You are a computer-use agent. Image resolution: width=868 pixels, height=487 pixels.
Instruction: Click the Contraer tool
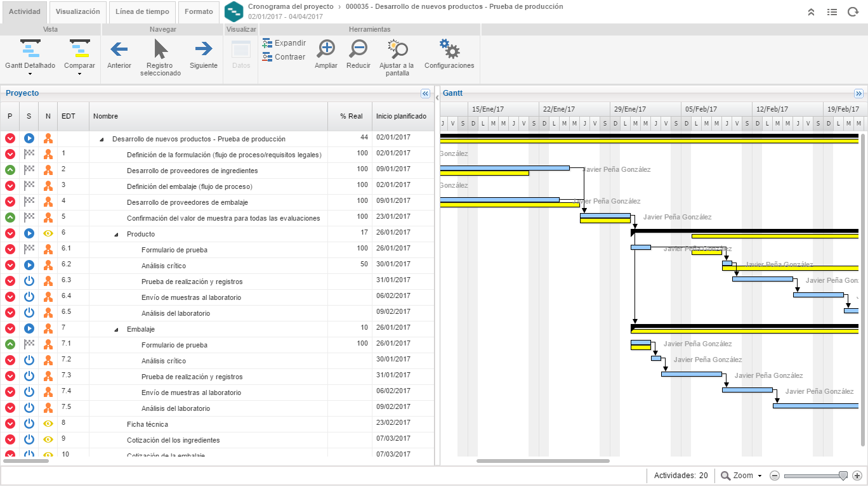tap(284, 57)
